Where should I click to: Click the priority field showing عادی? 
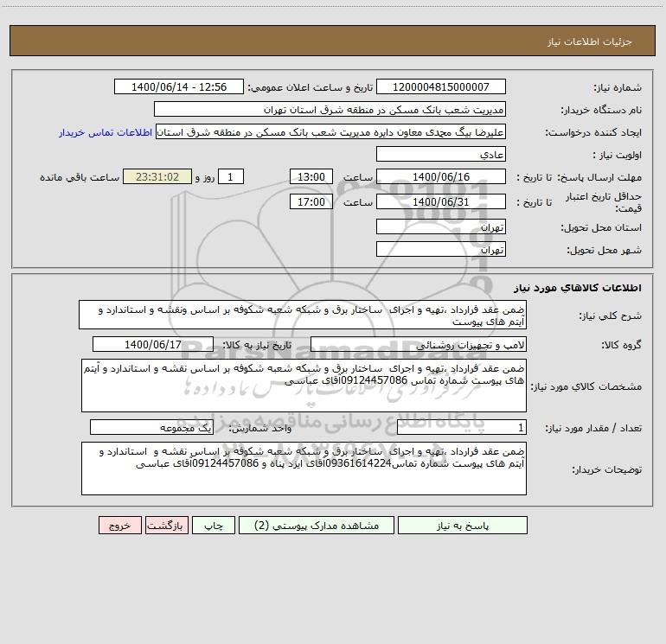[441, 154]
